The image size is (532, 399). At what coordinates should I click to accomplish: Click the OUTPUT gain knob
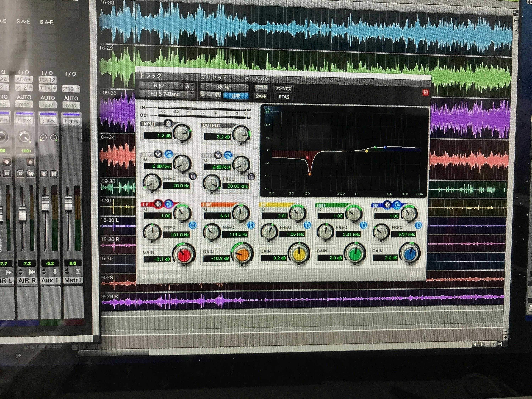pyautogui.click(x=241, y=134)
